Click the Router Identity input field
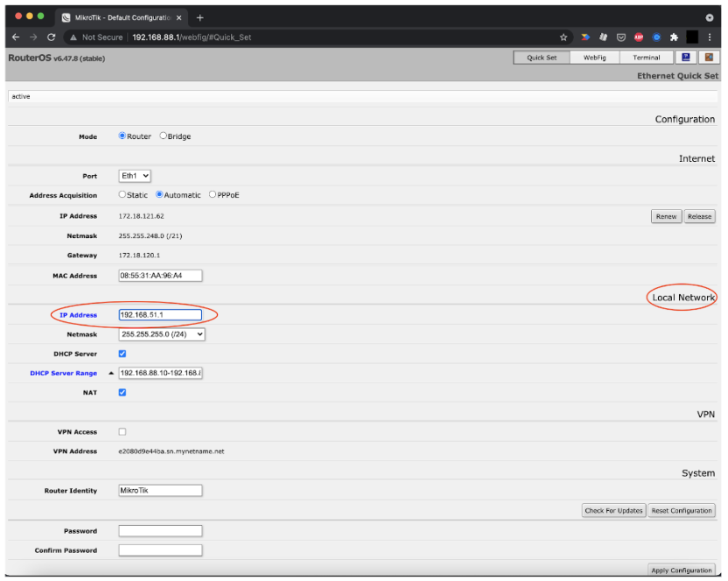This screenshot has width=728, height=581. point(160,490)
